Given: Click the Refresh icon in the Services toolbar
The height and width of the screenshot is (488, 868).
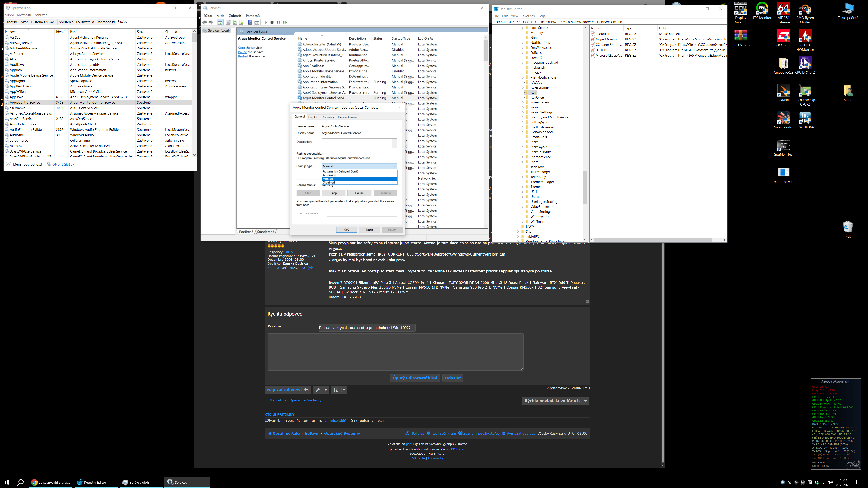Looking at the screenshot, I should point(235,23).
